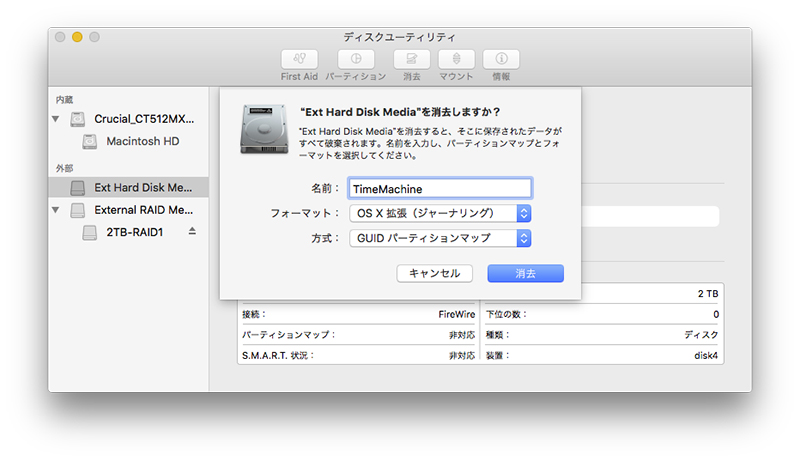
Task: Select External RAID Me... in sidebar
Action: tap(129, 210)
